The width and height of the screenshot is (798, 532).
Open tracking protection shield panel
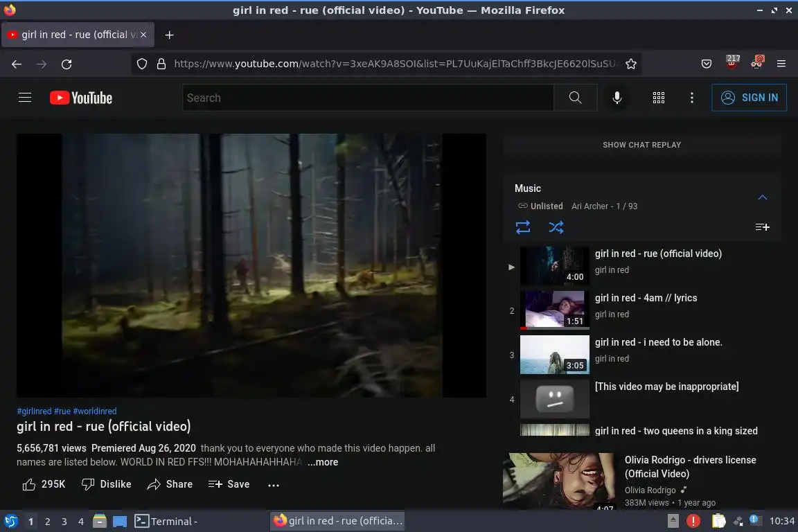[x=142, y=64]
